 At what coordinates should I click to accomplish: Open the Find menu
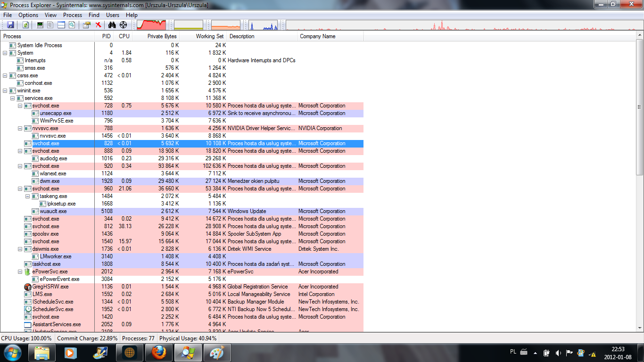click(x=94, y=15)
